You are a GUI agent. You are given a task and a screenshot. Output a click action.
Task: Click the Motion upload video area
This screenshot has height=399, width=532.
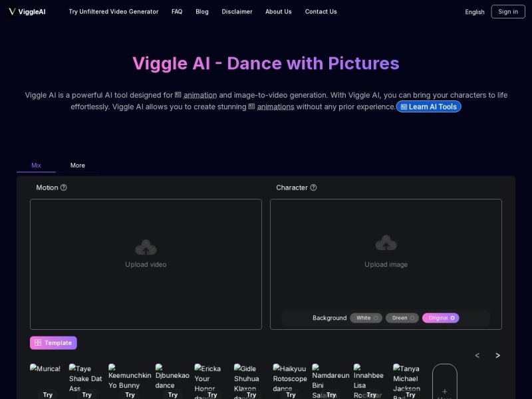pos(146,264)
